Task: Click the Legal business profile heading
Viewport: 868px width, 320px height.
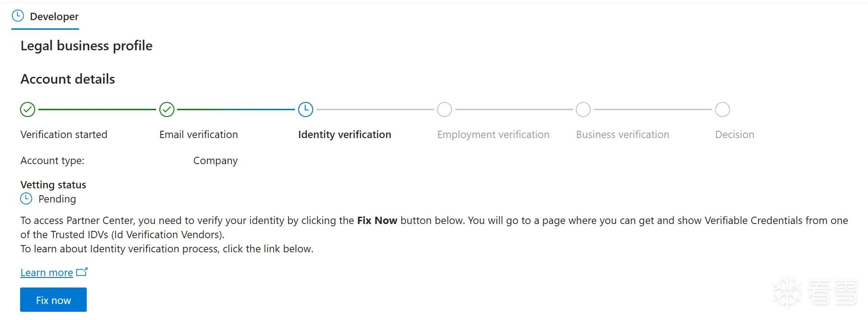Action: (86, 46)
